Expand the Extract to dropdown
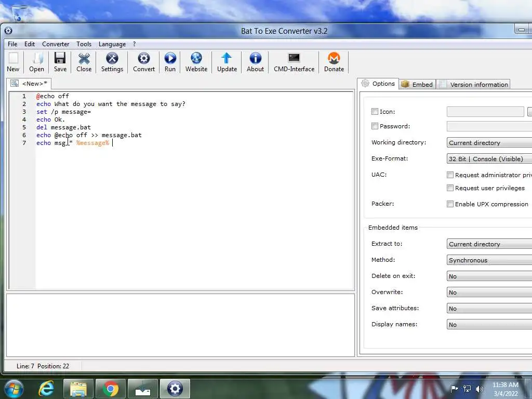The width and height of the screenshot is (532, 399). click(x=489, y=244)
